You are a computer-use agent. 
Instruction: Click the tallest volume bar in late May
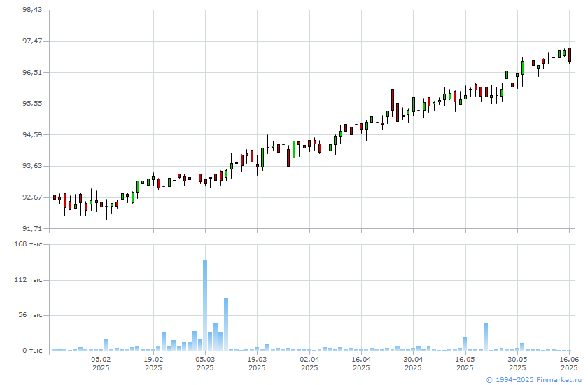tap(486, 337)
